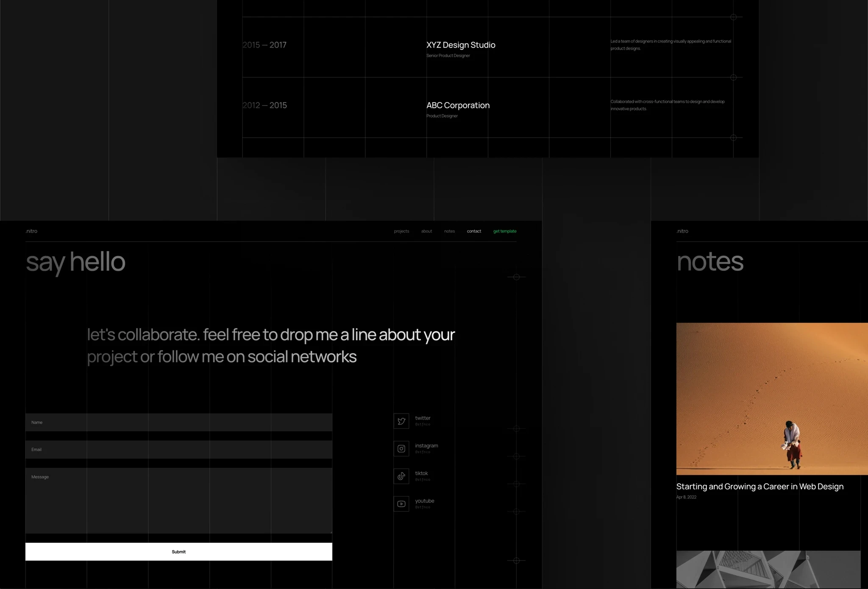Open Starting and Growing a Career article
This screenshot has width=868, height=589.
(759, 487)
